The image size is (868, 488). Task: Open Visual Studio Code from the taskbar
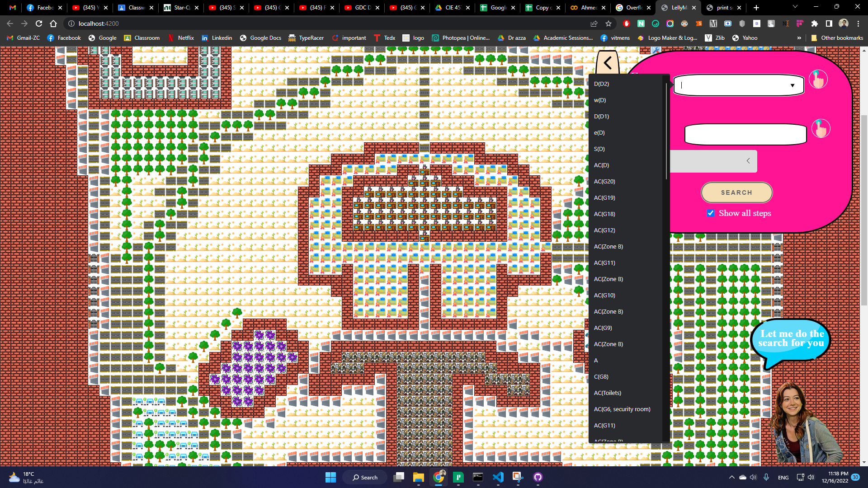coord(498,477)
